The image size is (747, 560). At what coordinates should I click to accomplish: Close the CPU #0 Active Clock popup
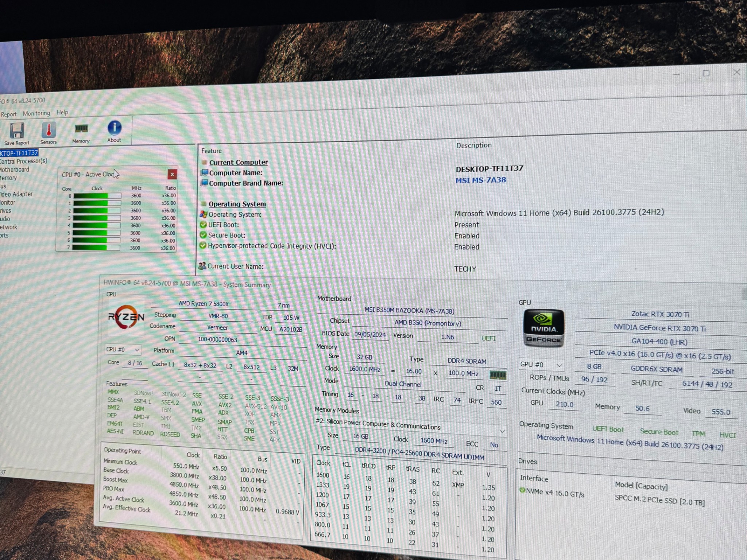172,174
